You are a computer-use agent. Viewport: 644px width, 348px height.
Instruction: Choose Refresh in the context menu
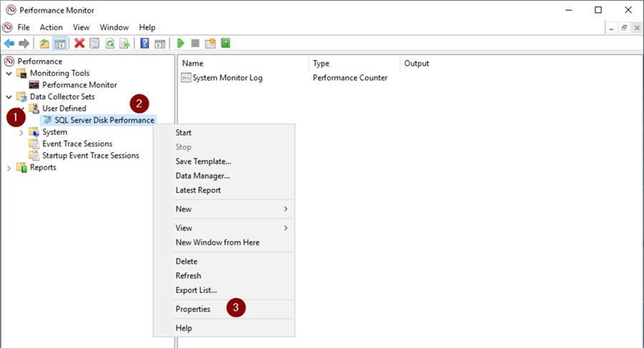click(224, 276)
